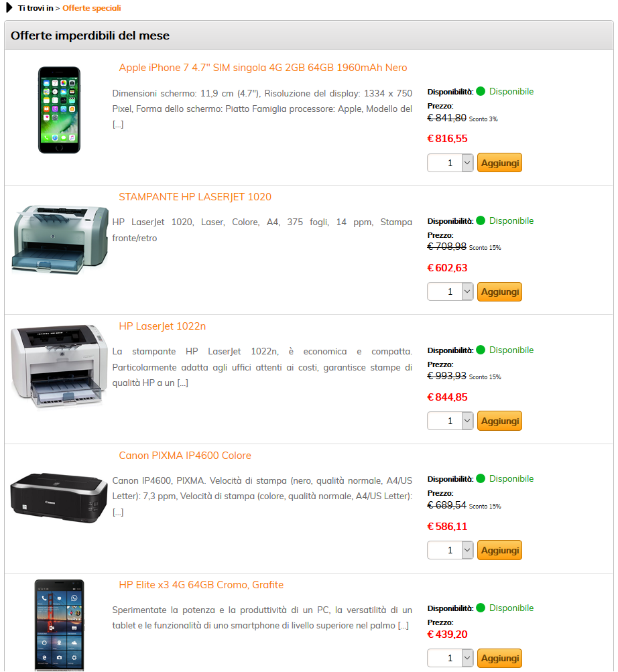Screen dimensions: 618x672
Task: Open the HP LaserJet 1020 printer image
Action: pos(60,239)
